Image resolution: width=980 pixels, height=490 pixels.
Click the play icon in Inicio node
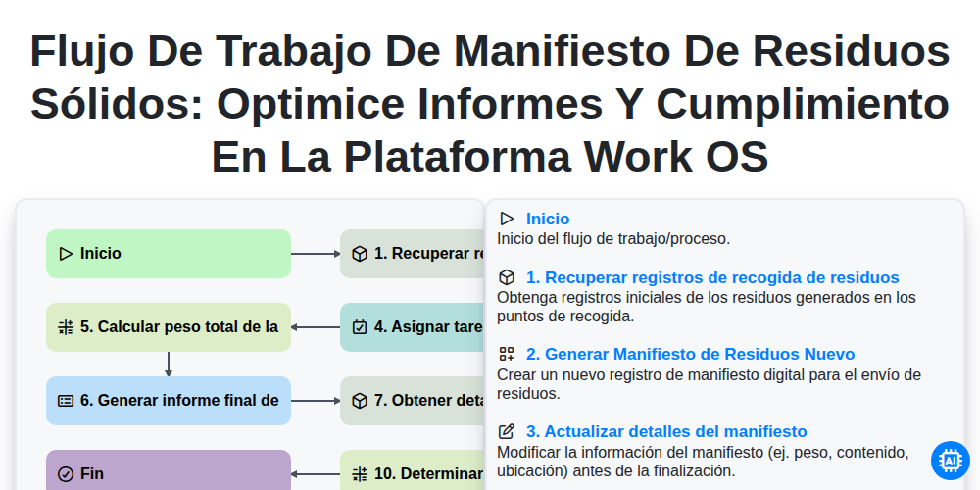click(x=66, y=254)
